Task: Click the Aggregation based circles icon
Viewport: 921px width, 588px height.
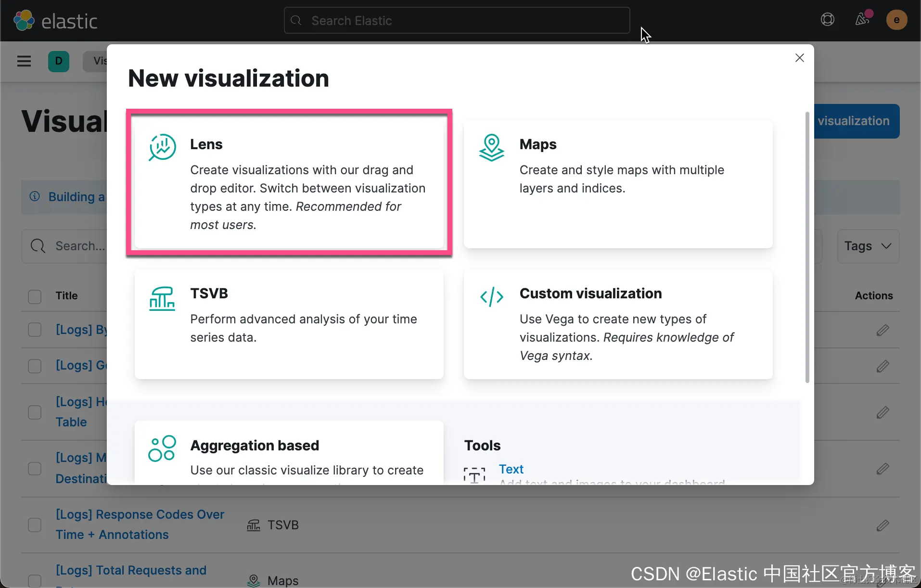Action: coord(162,449)
